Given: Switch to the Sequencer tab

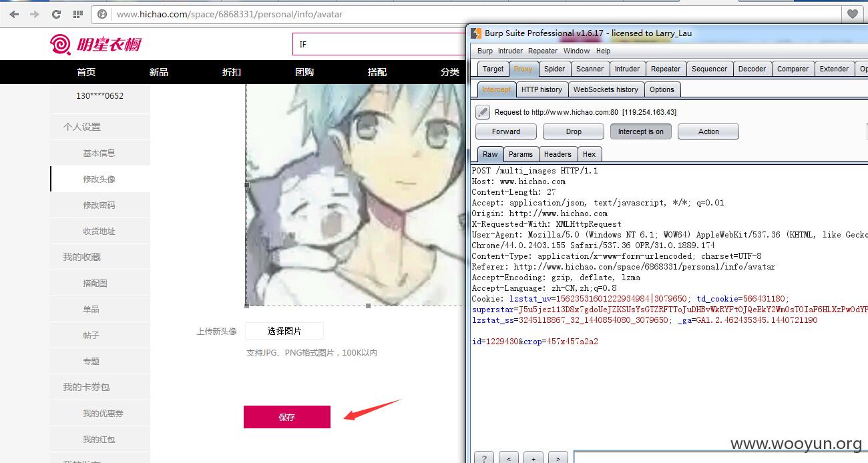Looking at the screenshot, I should (x=709, y=69).
